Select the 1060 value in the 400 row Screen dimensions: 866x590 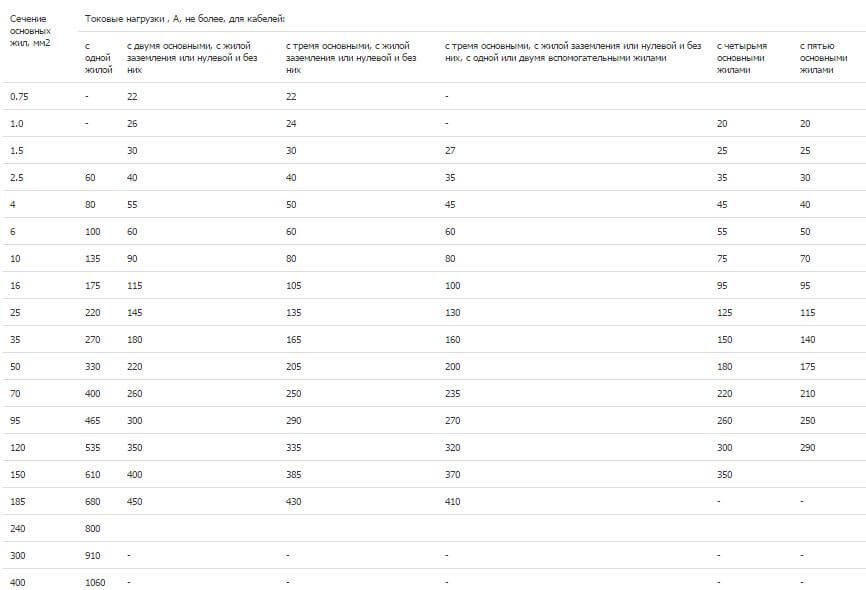pos(95,582)
